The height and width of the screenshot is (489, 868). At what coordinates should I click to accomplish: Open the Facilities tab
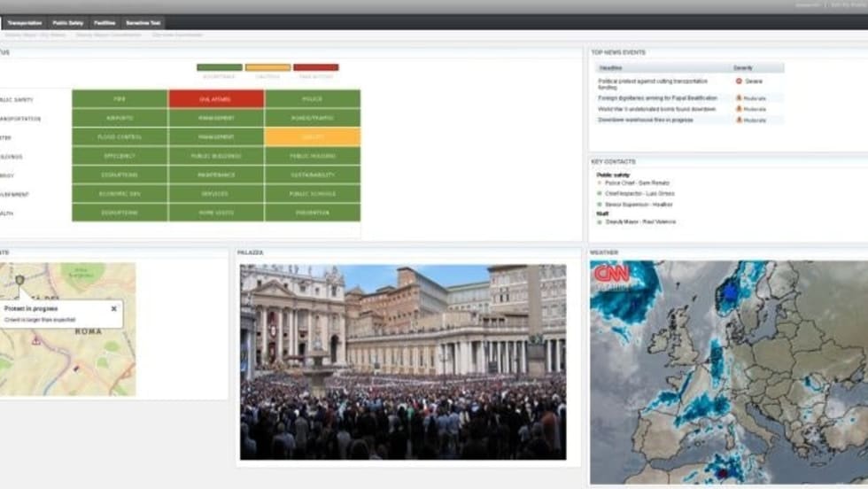pyautogui.click(x=105, y=22)
